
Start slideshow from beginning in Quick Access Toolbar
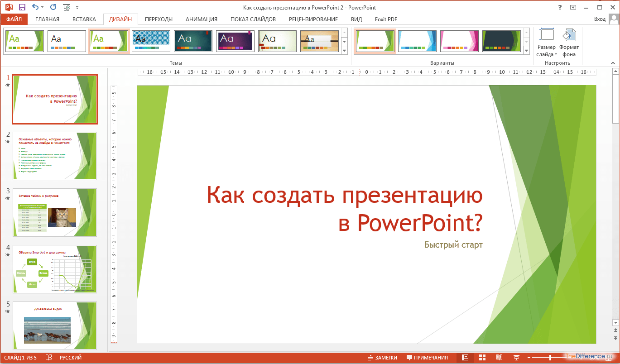point(66,7)
